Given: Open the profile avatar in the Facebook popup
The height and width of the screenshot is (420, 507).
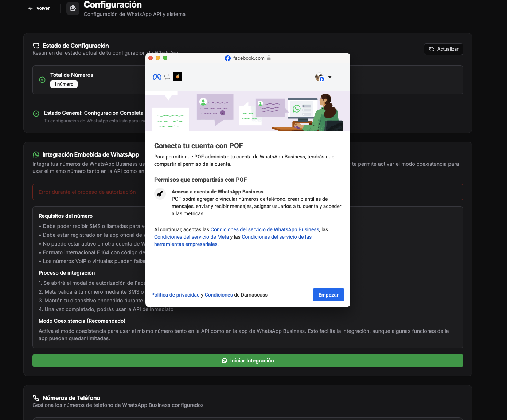Looking at the screenshot, I should [320, 77].
